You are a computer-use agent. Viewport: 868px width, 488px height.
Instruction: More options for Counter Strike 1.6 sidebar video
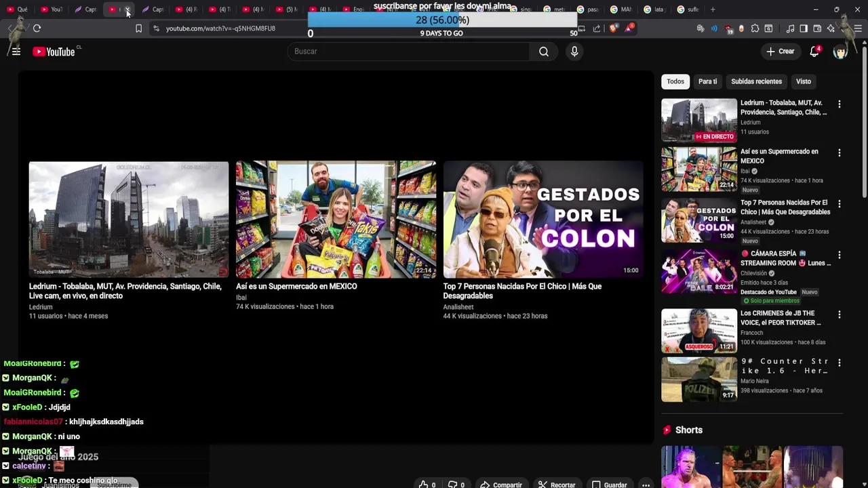click(x=840, y=363)
